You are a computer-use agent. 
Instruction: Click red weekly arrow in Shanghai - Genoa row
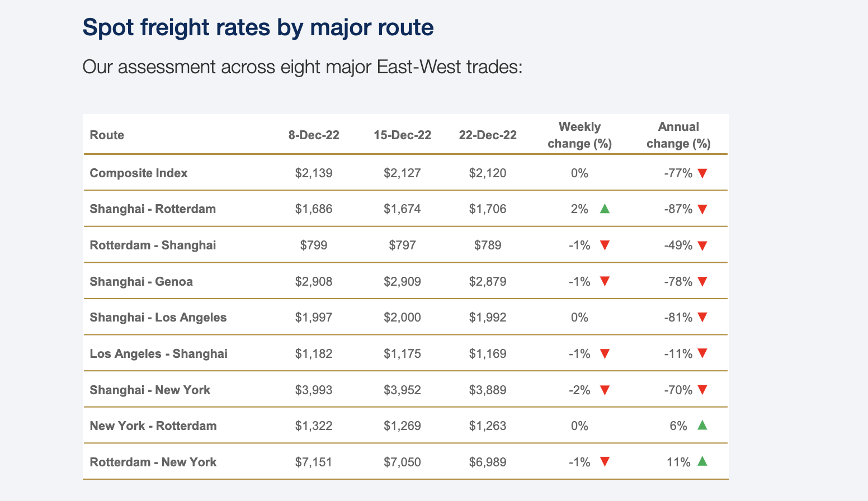pos(604,281)
